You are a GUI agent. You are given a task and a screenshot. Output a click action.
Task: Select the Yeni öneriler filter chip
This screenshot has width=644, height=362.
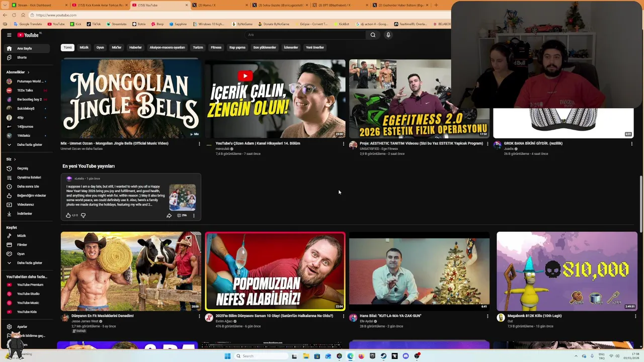[315, 47]
